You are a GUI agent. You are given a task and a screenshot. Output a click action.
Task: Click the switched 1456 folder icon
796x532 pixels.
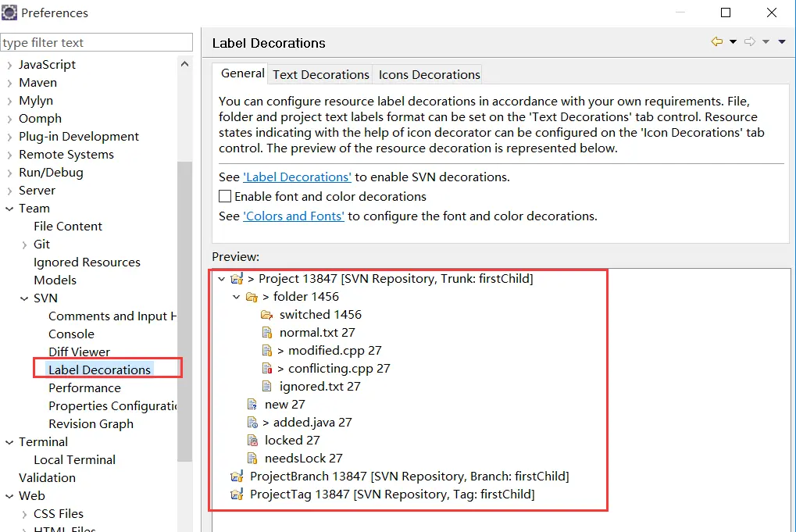pos(266,315)
